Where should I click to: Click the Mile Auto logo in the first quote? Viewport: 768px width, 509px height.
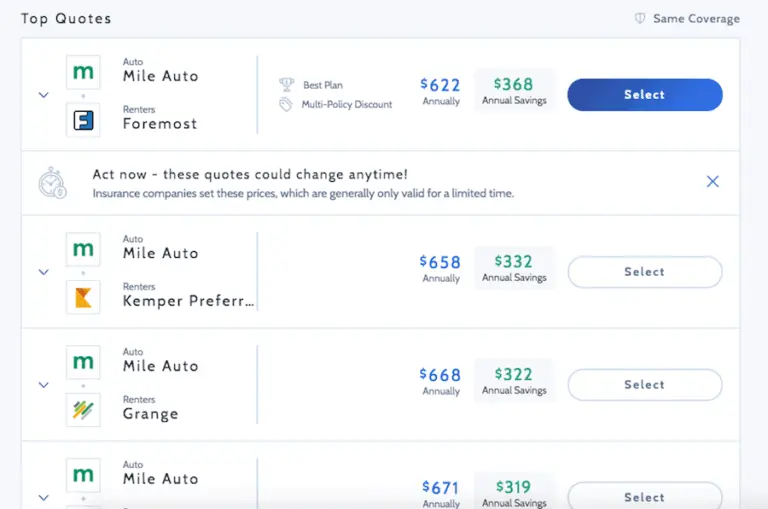[83, 72]
